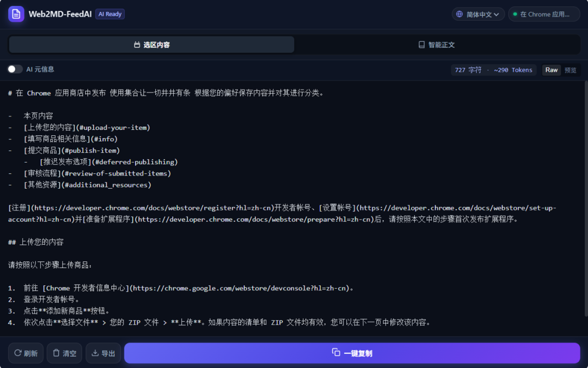The height and width of the screenshot is (368, 588).
Task: Click the green status dot indicator
Action: coord(515,14)
